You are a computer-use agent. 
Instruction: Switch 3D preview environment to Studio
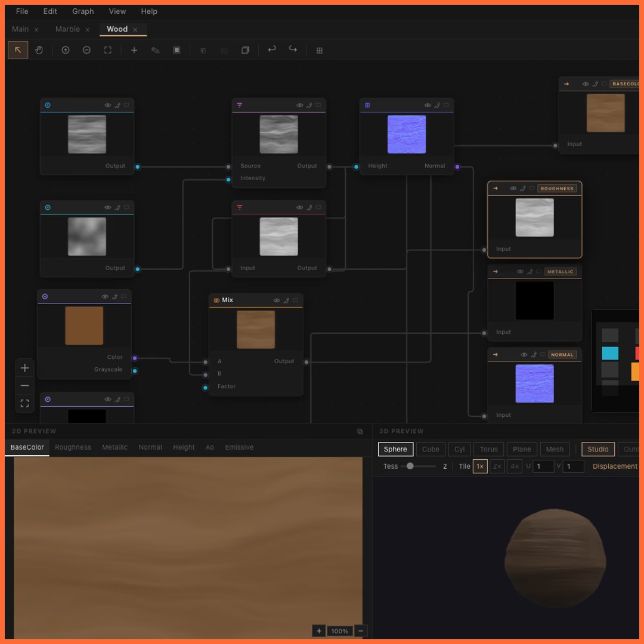598,449
